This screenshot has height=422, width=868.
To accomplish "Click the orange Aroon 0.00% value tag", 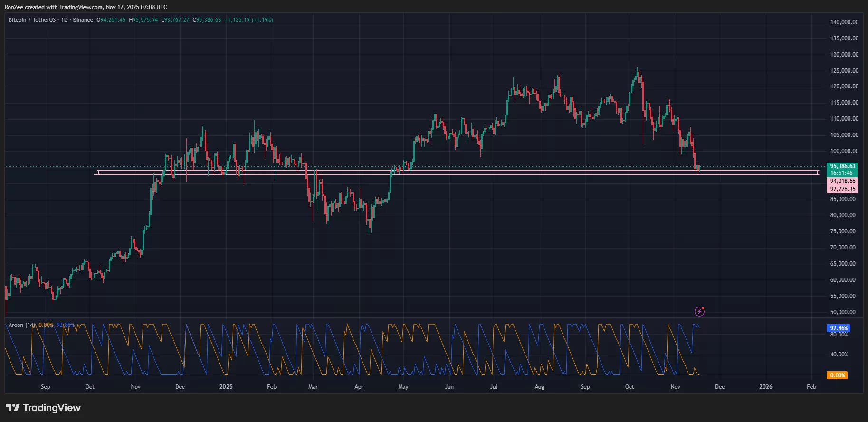I will 837,375.
